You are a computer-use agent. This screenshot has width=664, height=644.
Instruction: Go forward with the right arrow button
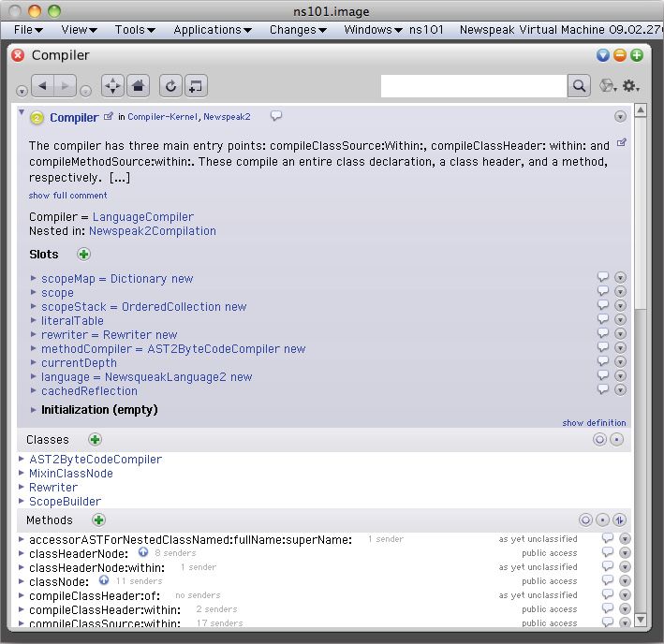coord(65,86)
